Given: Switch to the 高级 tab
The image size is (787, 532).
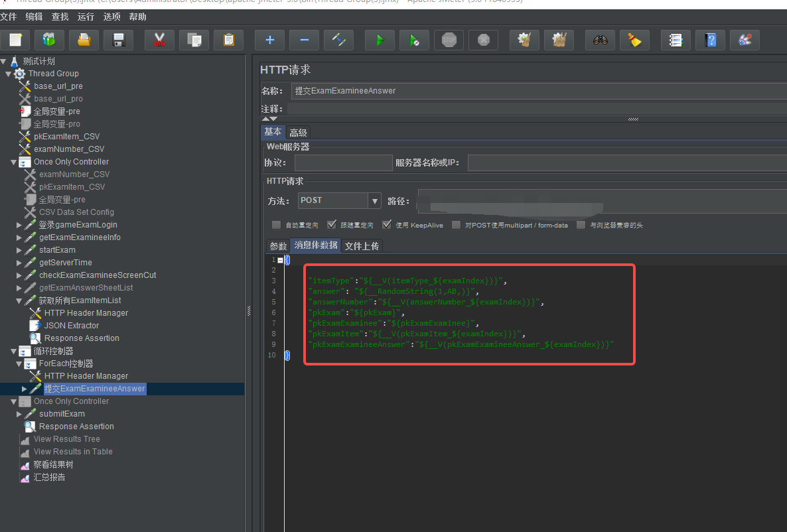Looking at the screenshot, I should (298, 133).
